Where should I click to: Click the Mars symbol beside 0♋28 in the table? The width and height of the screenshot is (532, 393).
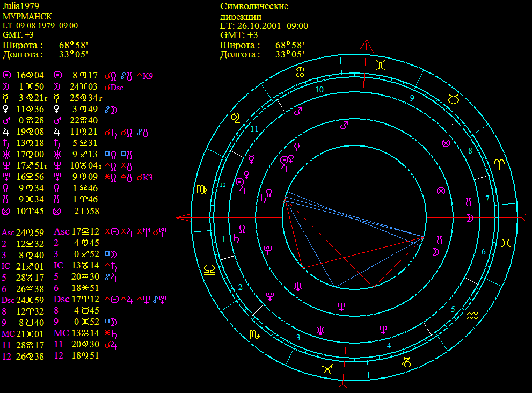pos(6,120)
